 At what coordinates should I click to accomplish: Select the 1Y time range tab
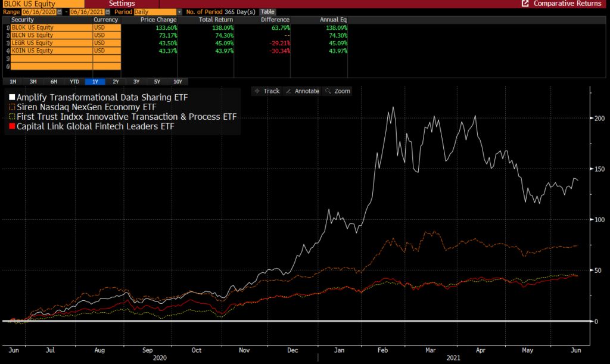pos(95,82)
